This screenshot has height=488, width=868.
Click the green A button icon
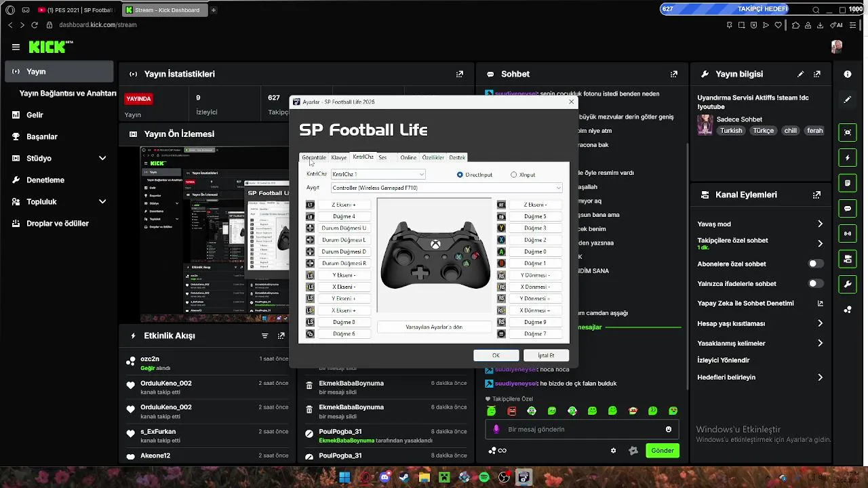[x=502, y=251]
